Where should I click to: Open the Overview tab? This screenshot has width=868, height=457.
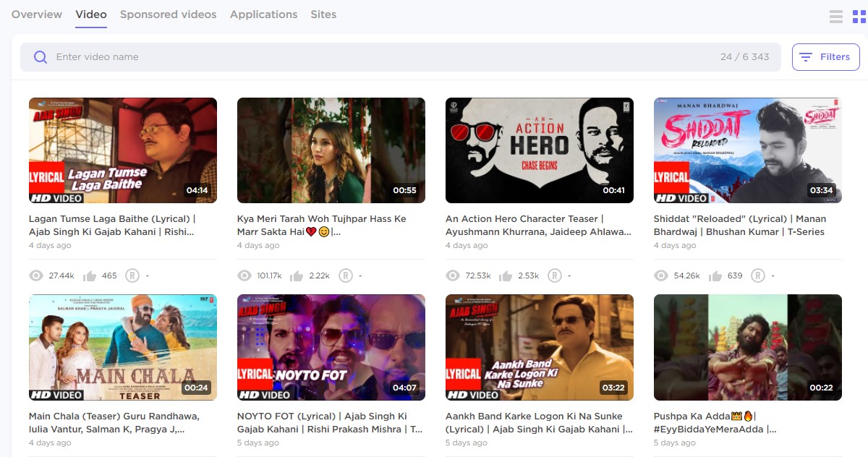point(37,14)
